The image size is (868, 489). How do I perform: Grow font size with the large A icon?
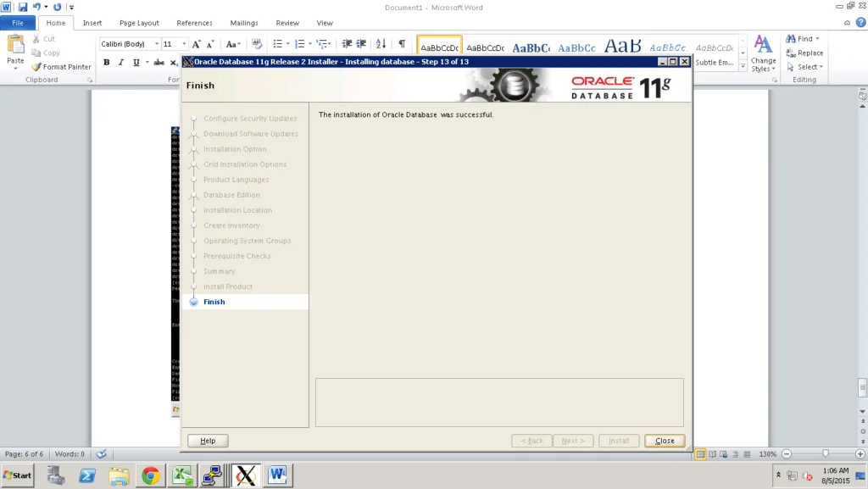(x=196, y=44)
